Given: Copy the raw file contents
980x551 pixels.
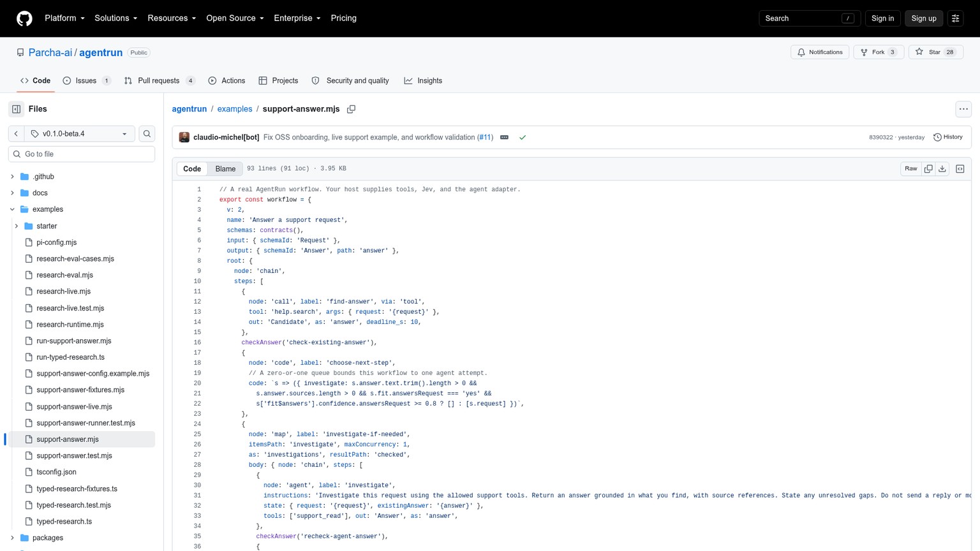Looking at the screenshot, I should pos(928,169).
